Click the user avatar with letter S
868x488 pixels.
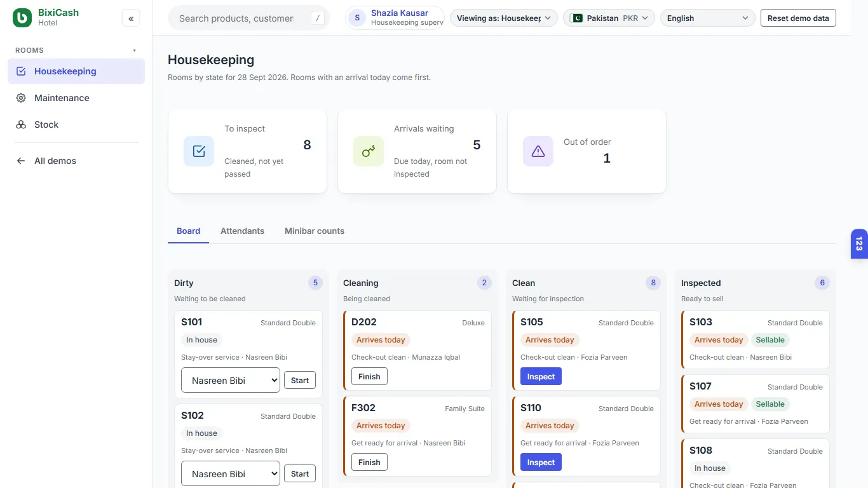(357, 18)
